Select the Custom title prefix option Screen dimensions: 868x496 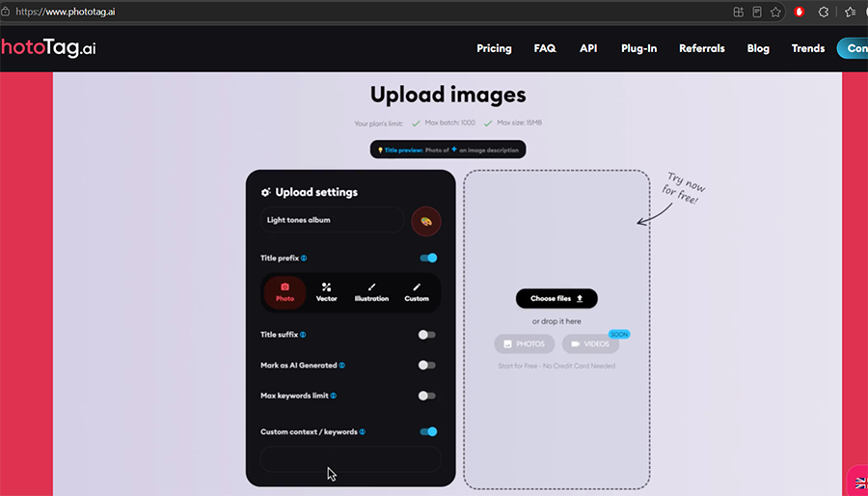click(x=417, y=292)
